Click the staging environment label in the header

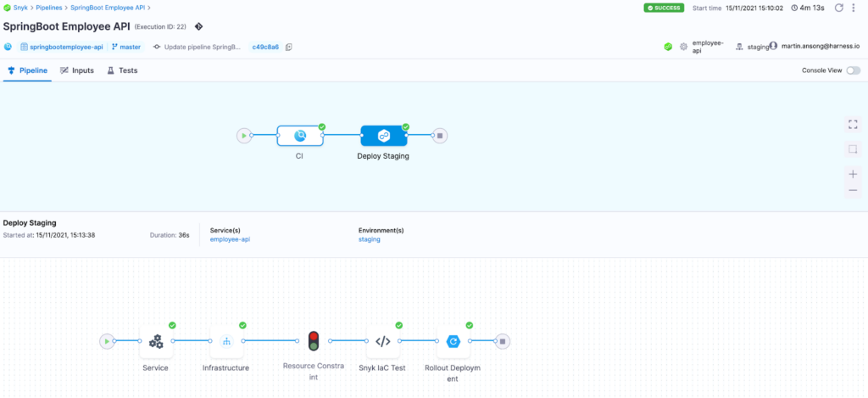(759, 48)
